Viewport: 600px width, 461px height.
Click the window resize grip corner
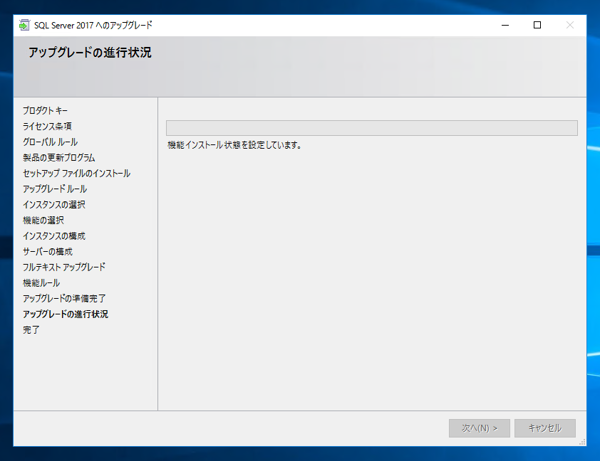coord(582,442)
